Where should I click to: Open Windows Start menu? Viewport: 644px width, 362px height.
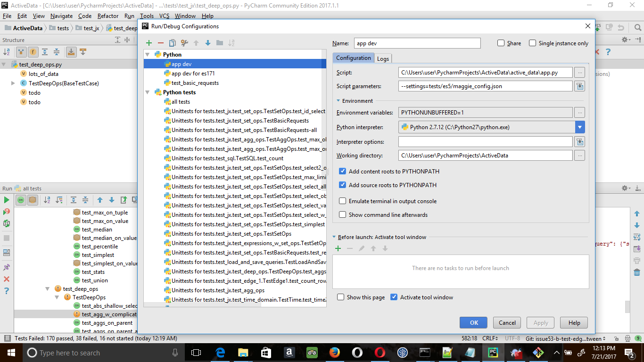click(11, 353)
